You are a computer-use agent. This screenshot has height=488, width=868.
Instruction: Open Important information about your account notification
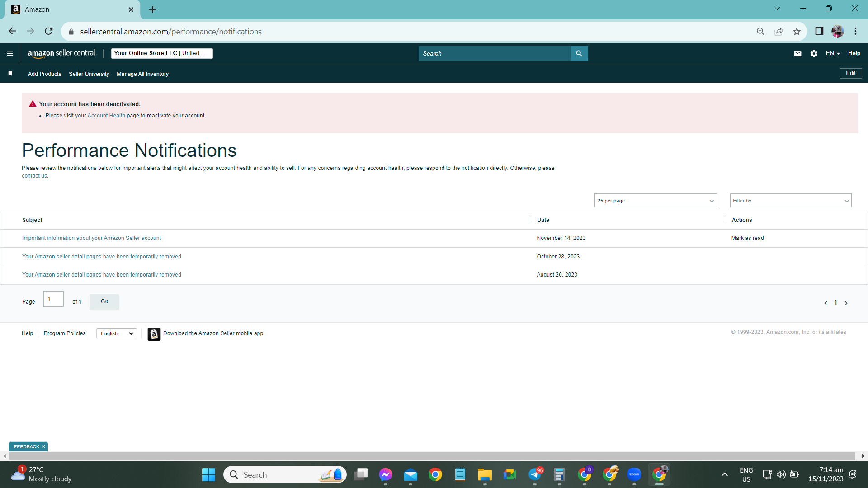click(x=91, y=238)
